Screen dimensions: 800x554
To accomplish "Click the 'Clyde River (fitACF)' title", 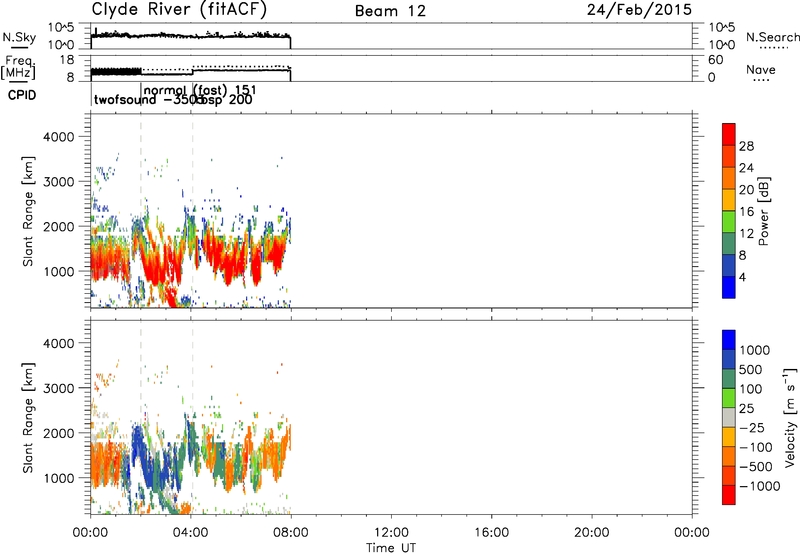I will point(179,10).
